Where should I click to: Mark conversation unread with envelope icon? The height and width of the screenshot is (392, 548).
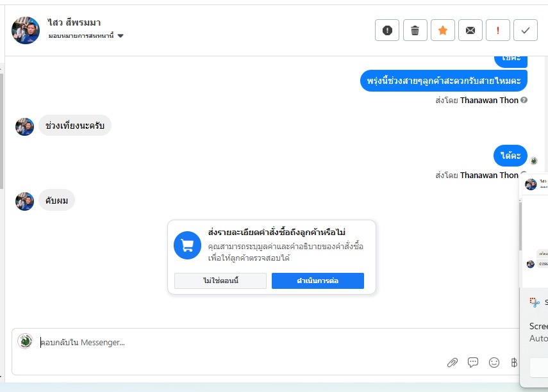[x=470, y=30]
